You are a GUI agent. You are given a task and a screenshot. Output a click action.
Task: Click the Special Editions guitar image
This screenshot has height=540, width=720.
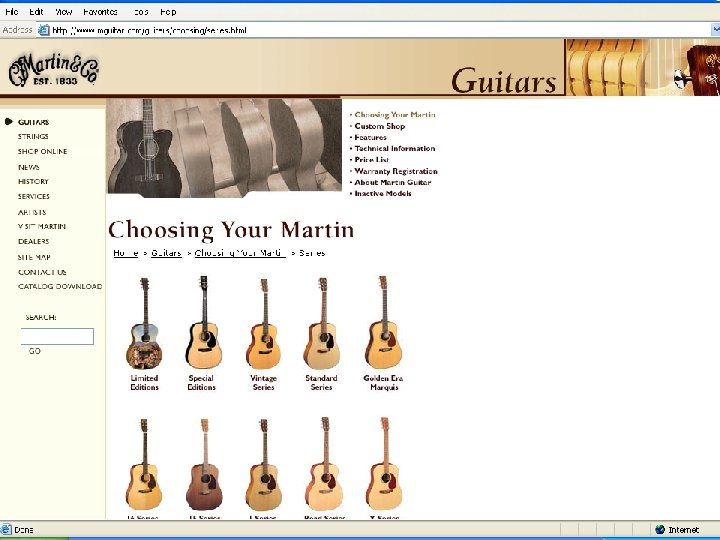pyautogui.click(x=203, y=322)
